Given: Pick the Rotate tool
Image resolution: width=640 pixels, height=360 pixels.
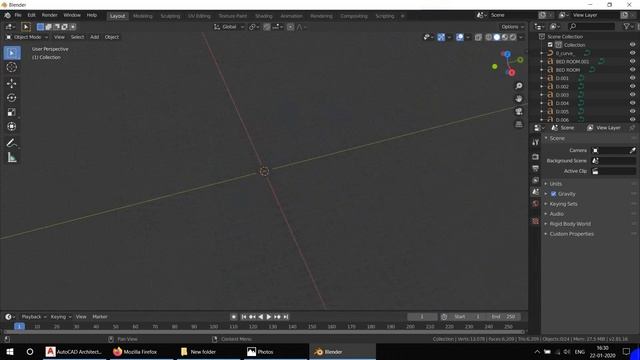Looking at the screenshot, I should (x=12, y=98).
